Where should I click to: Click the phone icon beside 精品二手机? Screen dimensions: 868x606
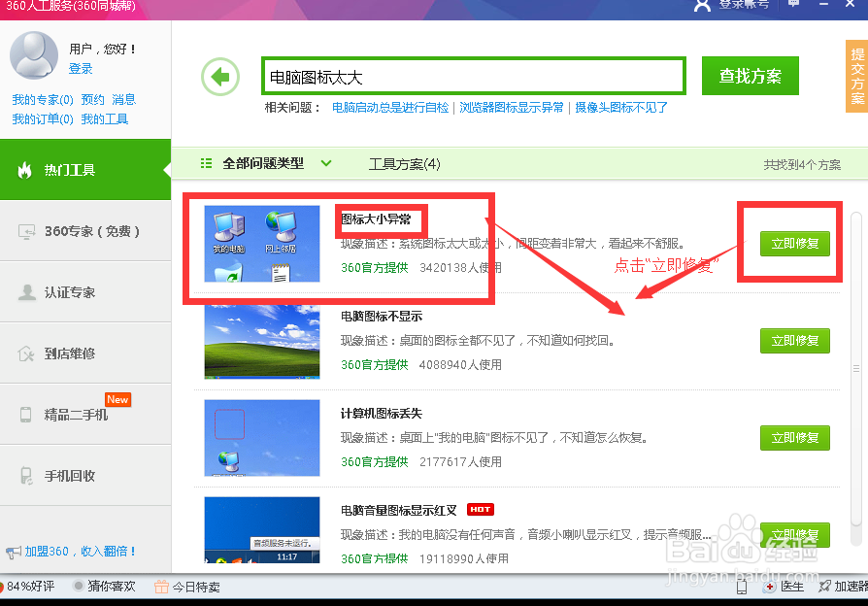(x=25, y=415)
